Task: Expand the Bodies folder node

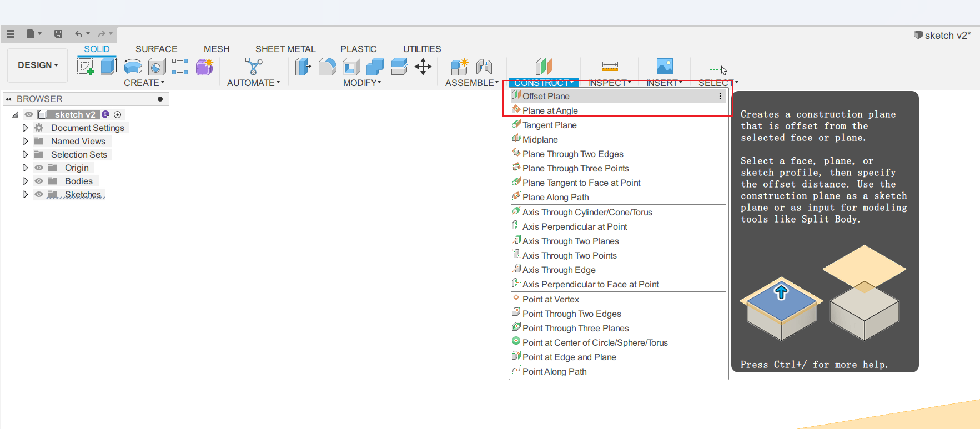Action: [x=25, y=181]
